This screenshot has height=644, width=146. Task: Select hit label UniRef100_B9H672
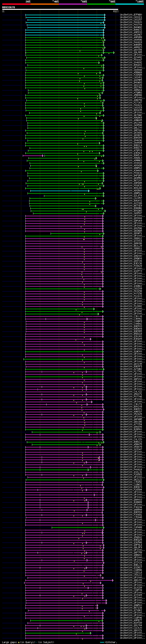tap(131, 30)
